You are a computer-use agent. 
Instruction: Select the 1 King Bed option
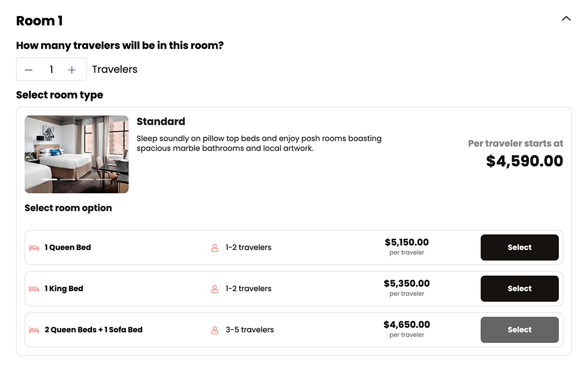(x=519, y=288)
